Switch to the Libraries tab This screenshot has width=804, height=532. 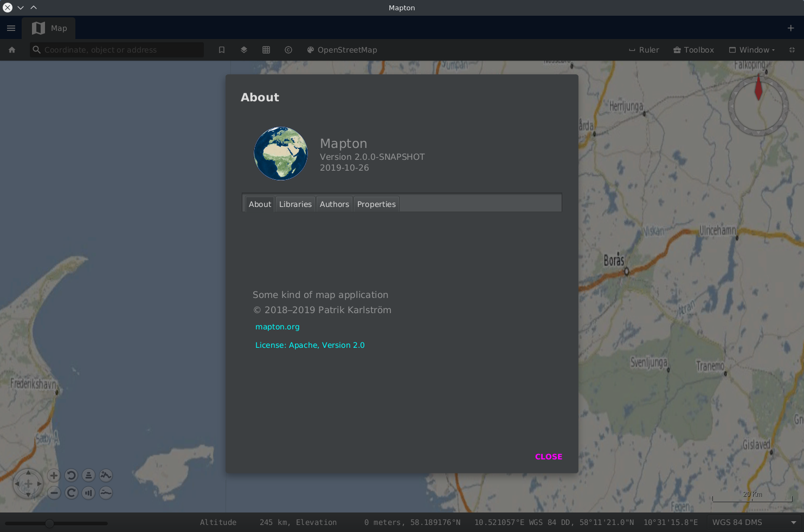click(x=295, y=204)
